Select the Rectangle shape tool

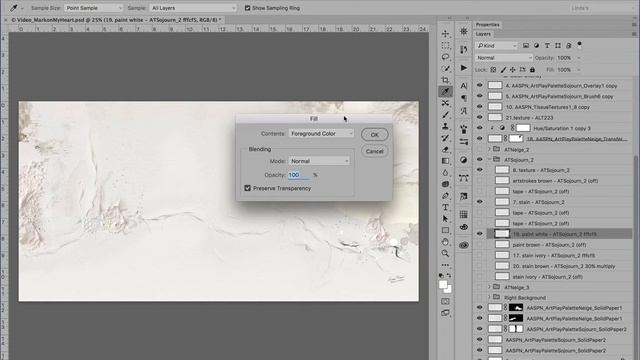445,230
